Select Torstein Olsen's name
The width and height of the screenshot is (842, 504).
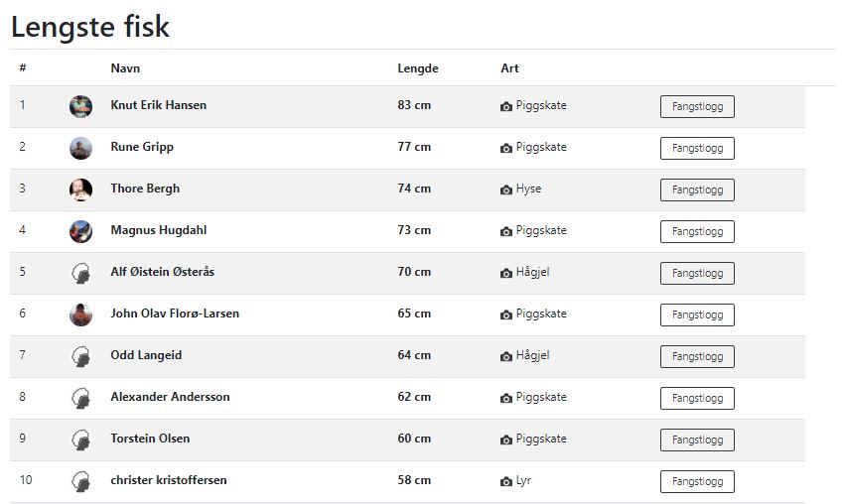coord(150,439)
